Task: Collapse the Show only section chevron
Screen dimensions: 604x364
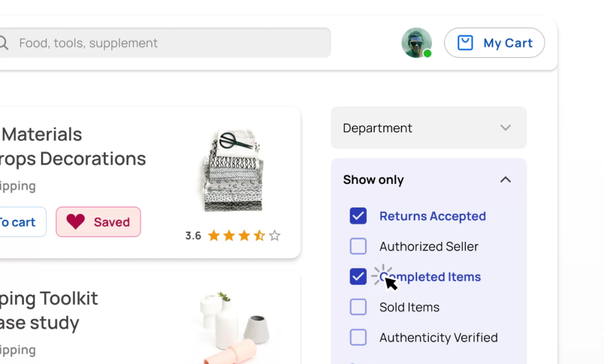Action: click(506, 180)
